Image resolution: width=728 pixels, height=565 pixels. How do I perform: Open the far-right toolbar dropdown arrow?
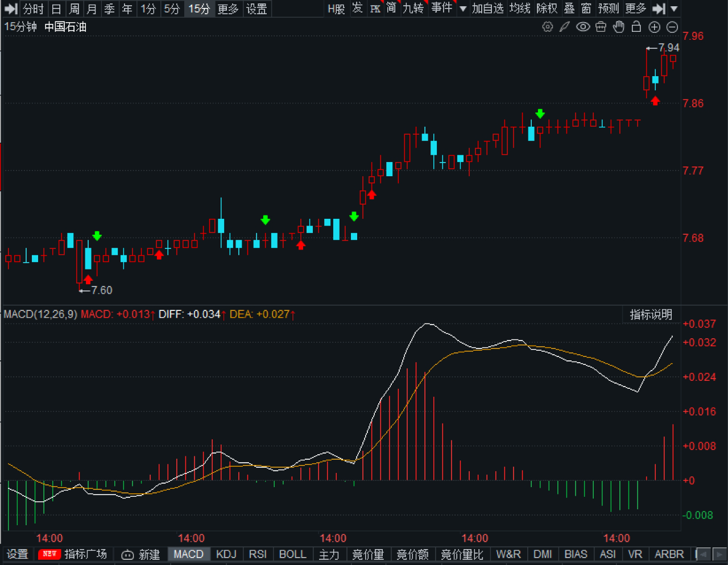[x=674, y=9]
